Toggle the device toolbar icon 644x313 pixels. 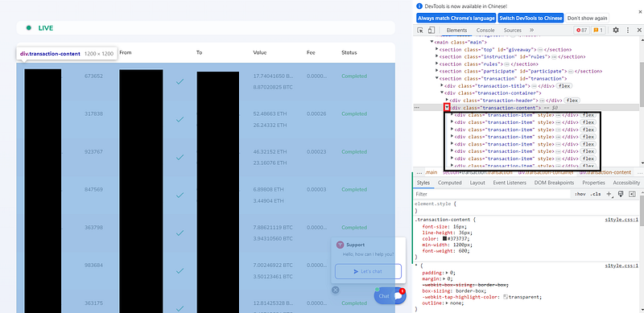(431, 30)
